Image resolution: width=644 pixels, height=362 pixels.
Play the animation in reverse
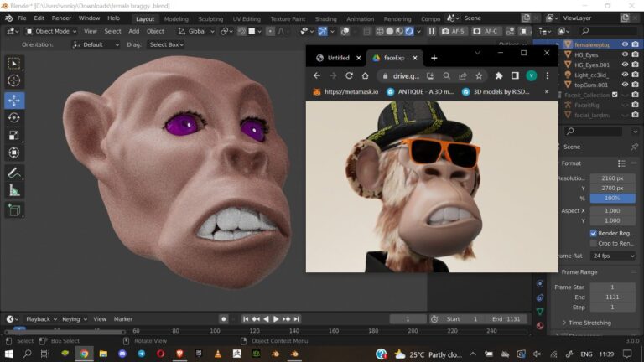click(266, 319)
